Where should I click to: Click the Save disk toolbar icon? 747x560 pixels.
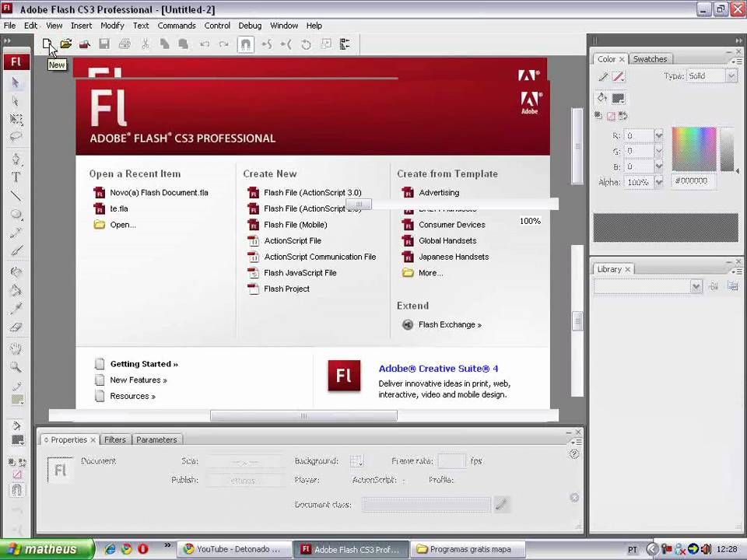tap(104, 44)
